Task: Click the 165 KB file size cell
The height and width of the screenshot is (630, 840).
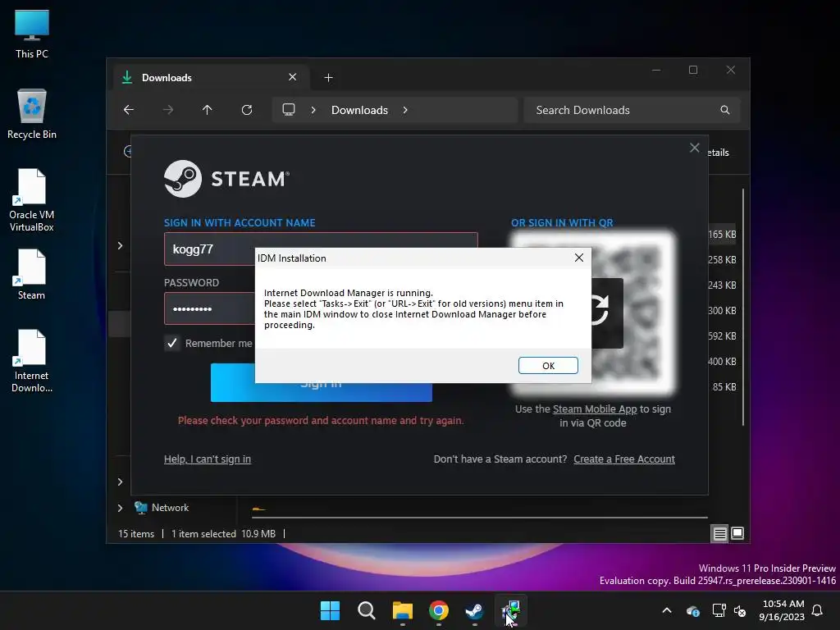Action: click(x=722, y=235)
